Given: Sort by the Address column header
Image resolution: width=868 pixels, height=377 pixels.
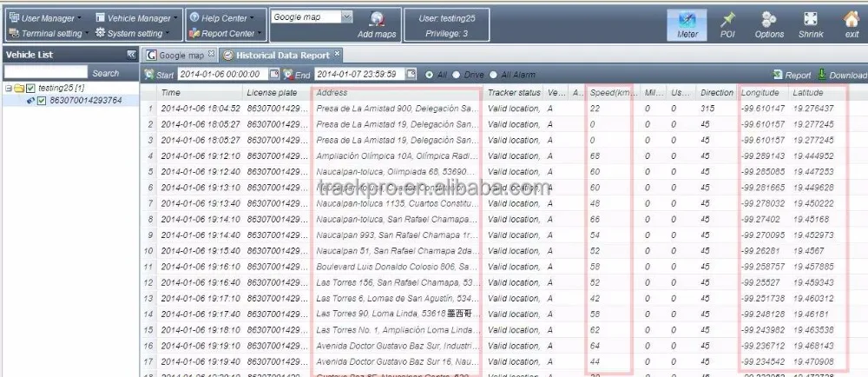Looking at the screenshot, I should point(398,92).
